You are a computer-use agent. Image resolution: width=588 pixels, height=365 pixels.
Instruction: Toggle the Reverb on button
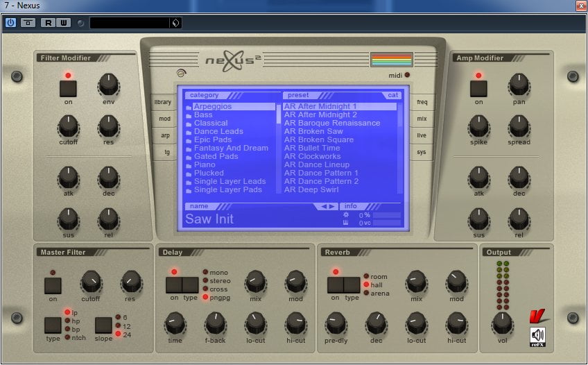click(335, 285)
